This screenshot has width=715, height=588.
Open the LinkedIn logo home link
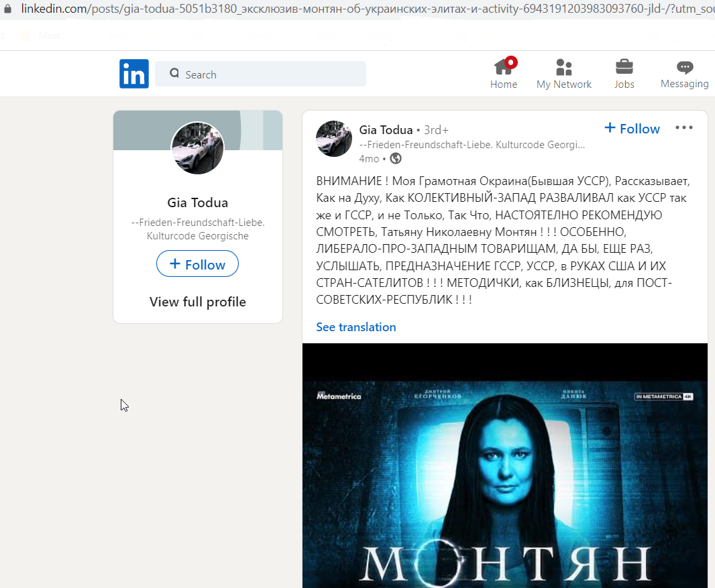tap(134, 73)
